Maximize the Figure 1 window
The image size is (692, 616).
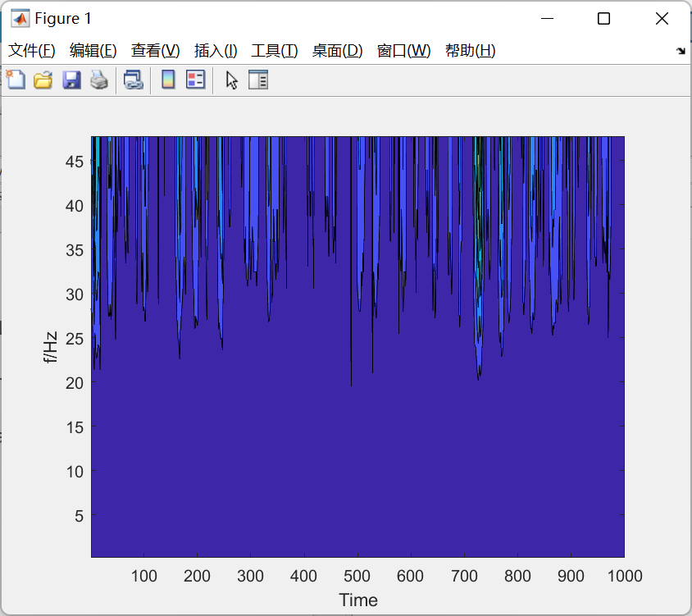[x=603, y=18]
